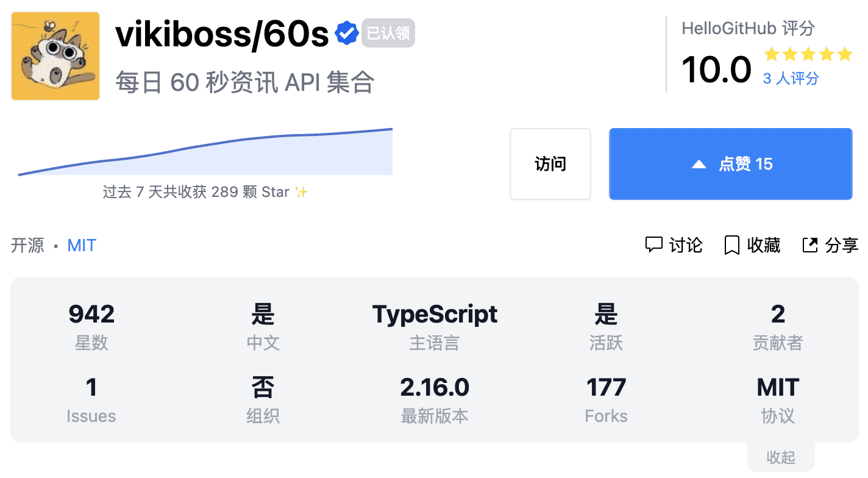Click the 分享 share icon

pos(809,245)
